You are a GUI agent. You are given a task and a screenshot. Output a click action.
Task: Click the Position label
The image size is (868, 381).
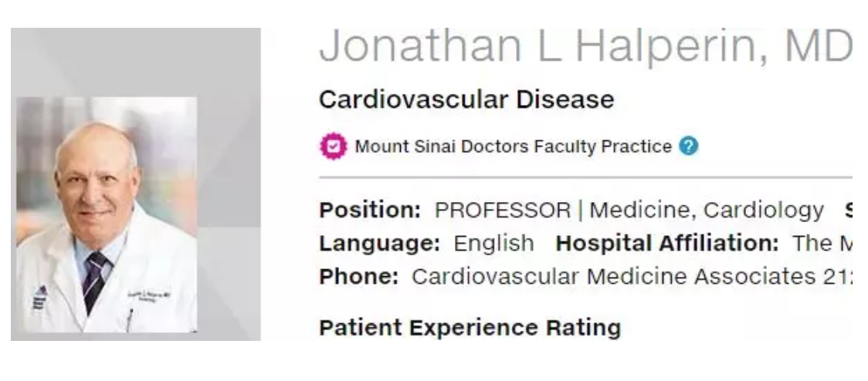371,210
